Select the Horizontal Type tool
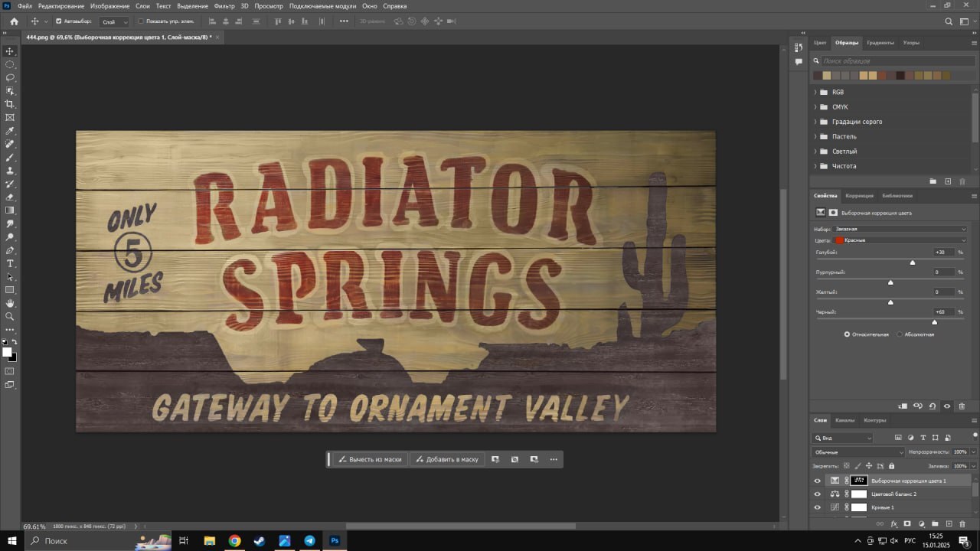This screenshot has height=551, width=980. pos(10,263)
